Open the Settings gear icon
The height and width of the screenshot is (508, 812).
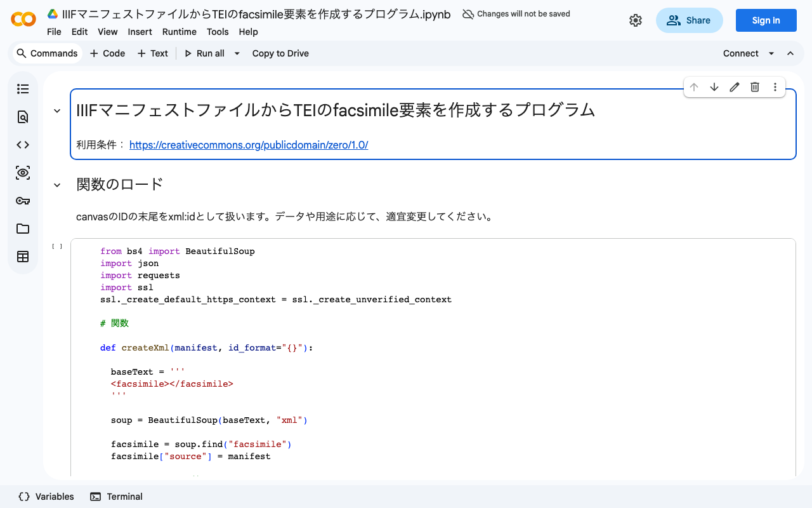[x=635, y=20]
